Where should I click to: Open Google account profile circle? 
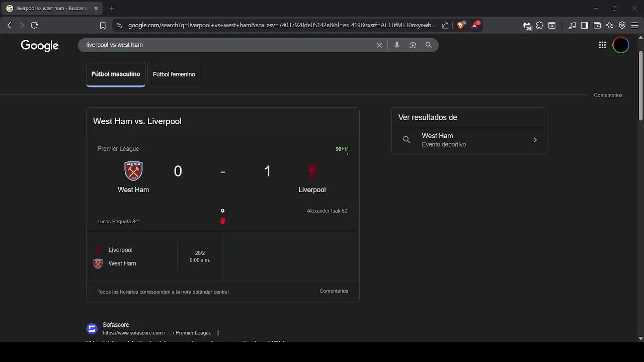coord(621,45)
